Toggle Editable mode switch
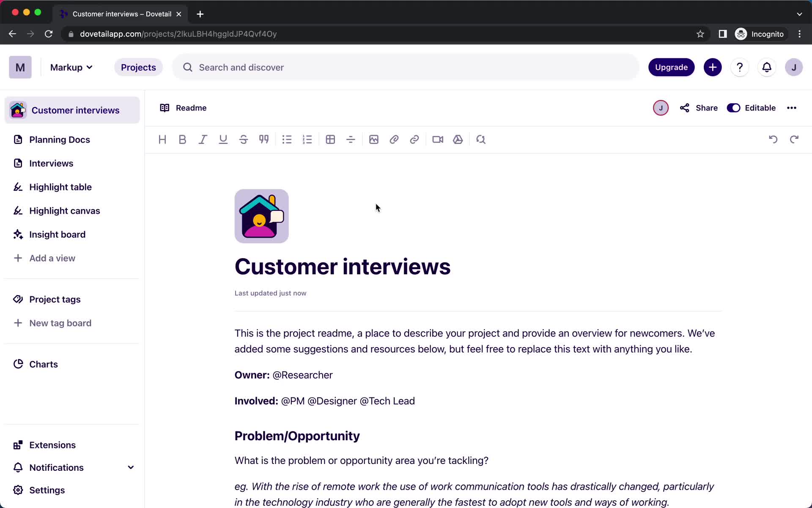812x508 pixels. tap(734, 108)
